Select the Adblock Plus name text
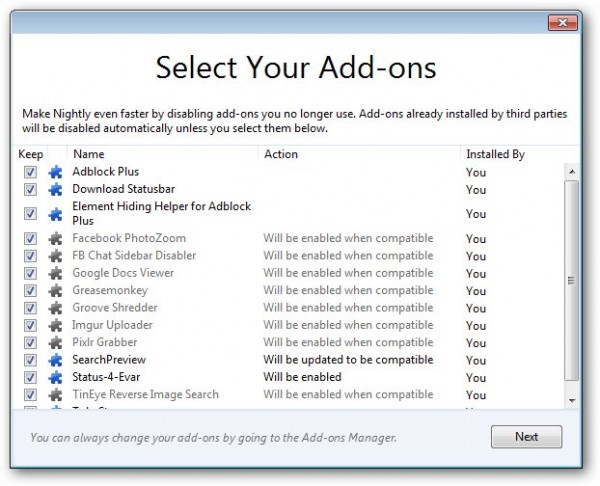The height and width of the screenshot is (486, 600). pos(106,172)
